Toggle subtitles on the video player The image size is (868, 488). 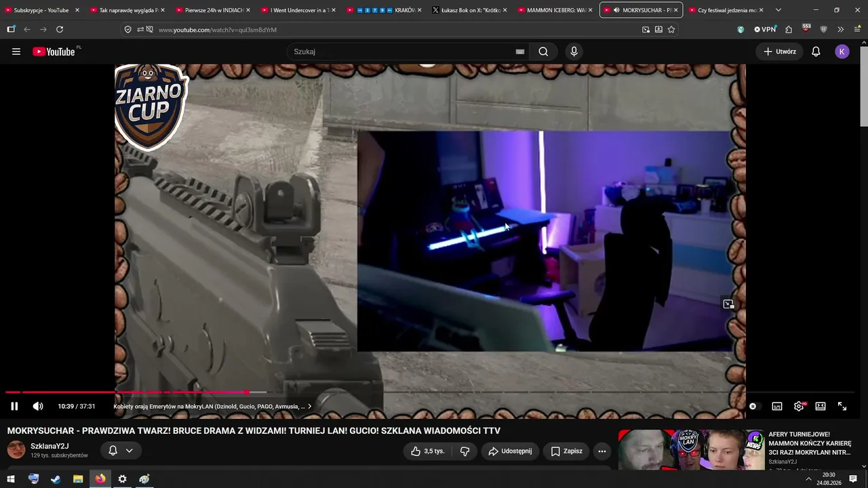point(777,407)
